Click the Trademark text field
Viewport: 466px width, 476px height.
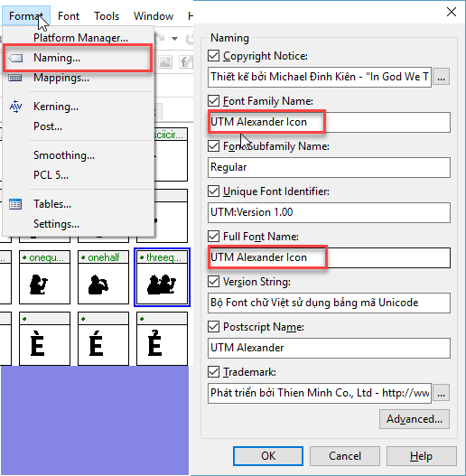click(x=320, y=393)
